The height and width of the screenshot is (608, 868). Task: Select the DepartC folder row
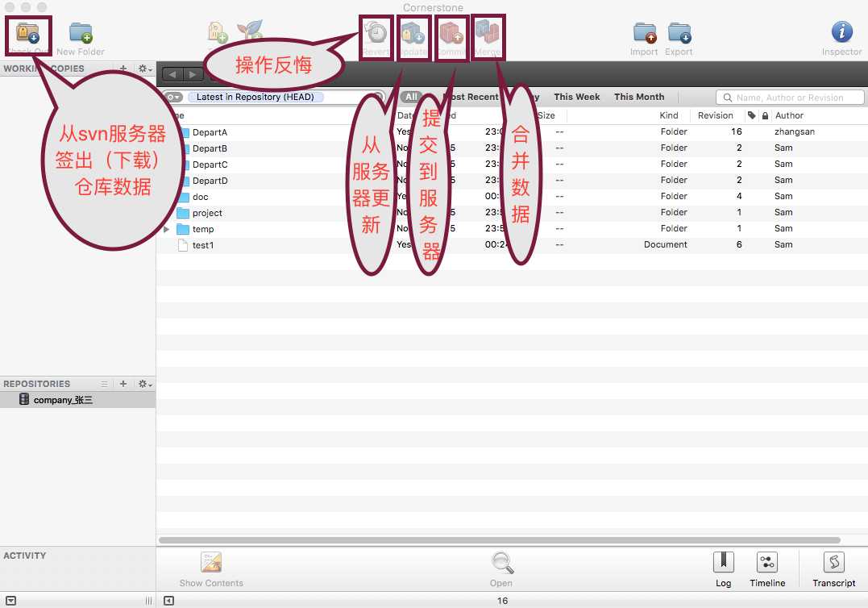point(512,164)
